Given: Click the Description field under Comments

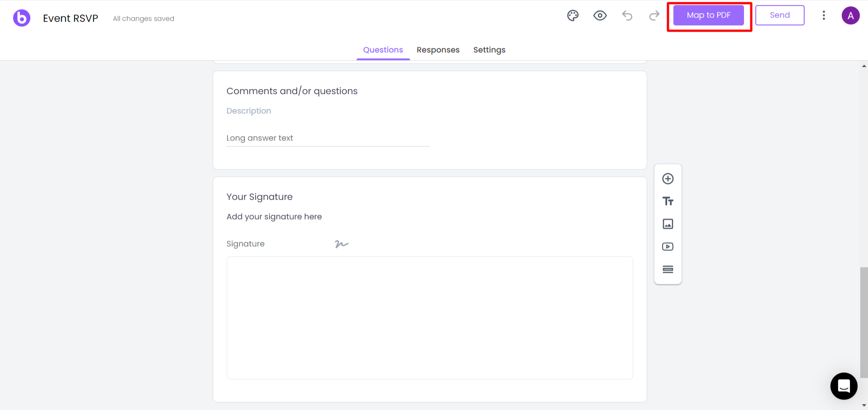Looking at the screenshot, I should tap(248, 111).
